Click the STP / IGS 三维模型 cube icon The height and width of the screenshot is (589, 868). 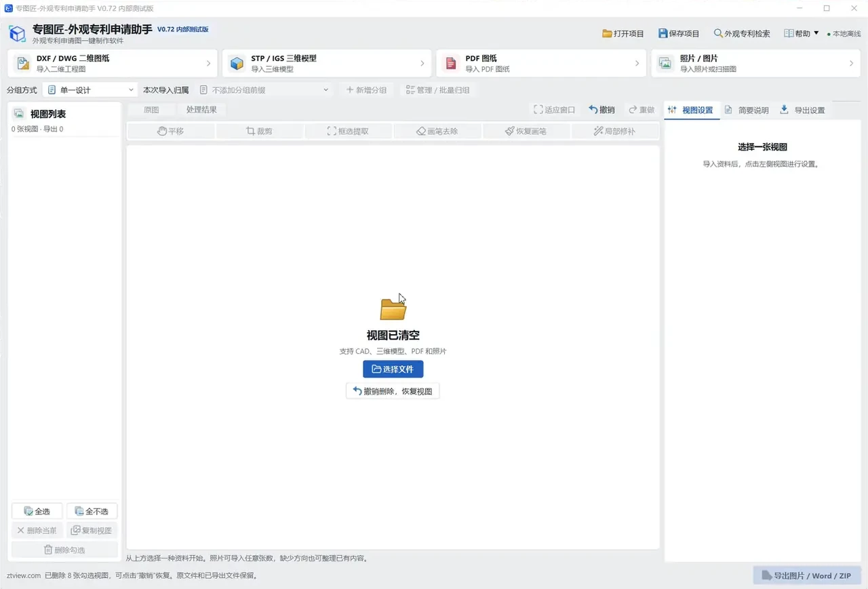[x=237, y=64]
